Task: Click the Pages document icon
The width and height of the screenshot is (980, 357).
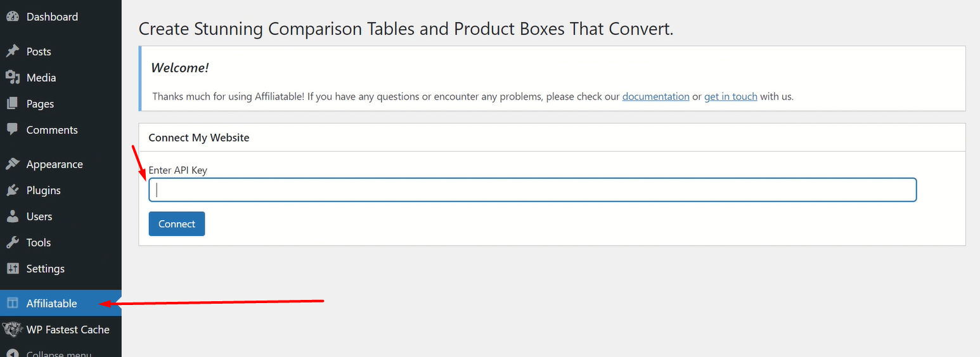Action: click(12, 103)
